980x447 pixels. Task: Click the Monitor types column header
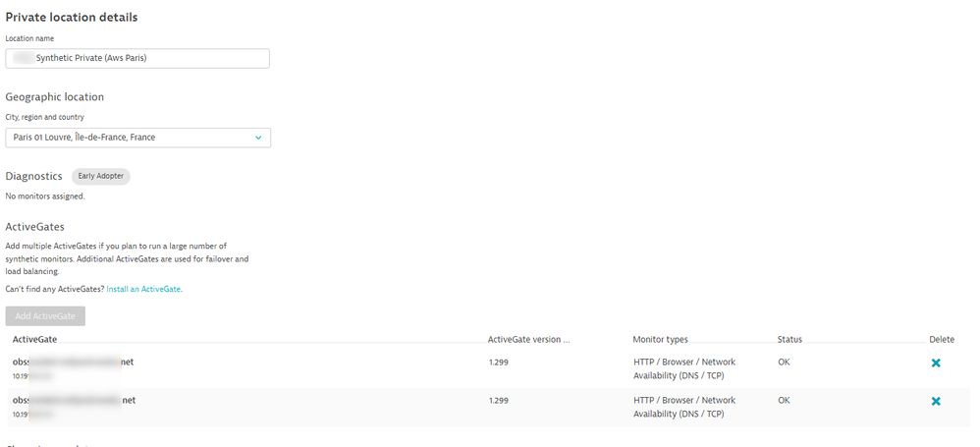tap(660, 340)
